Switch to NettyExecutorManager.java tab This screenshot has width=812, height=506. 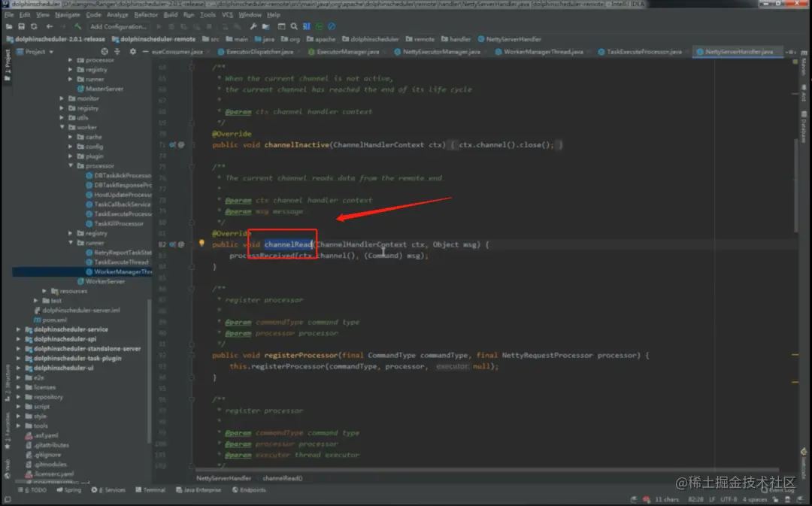[x=441, y=52]
